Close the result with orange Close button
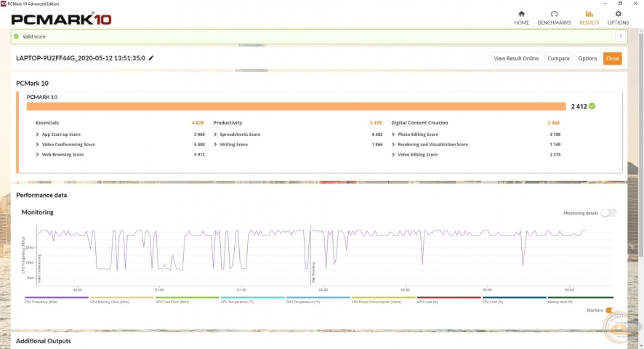Image resolution: width=644 pixels, height=349 pixels. coord(612,58)
